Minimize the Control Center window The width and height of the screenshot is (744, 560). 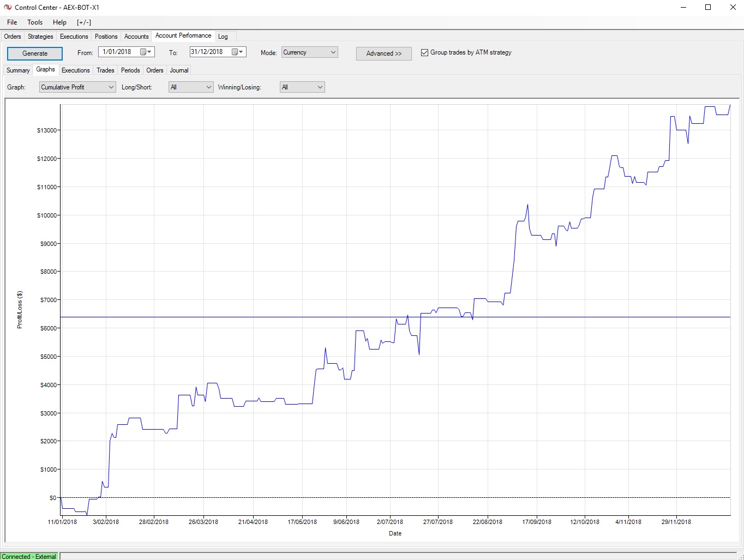pos(684,7)
